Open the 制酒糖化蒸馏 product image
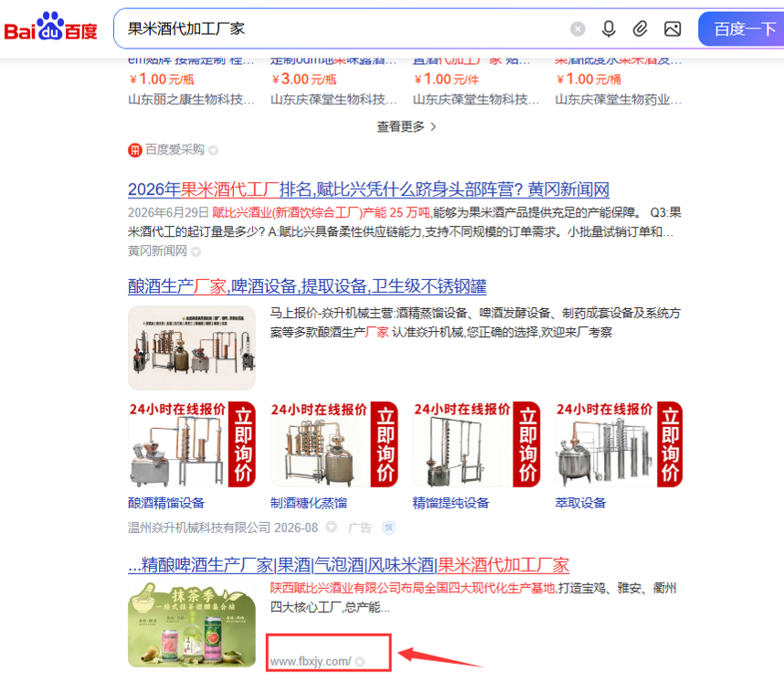 pyautogui.click(x=334, y=444)
